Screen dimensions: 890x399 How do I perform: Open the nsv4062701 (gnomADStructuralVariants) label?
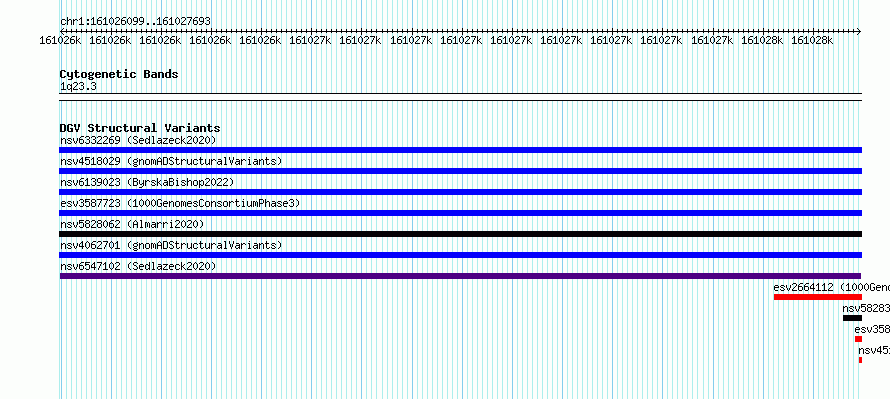171,245
